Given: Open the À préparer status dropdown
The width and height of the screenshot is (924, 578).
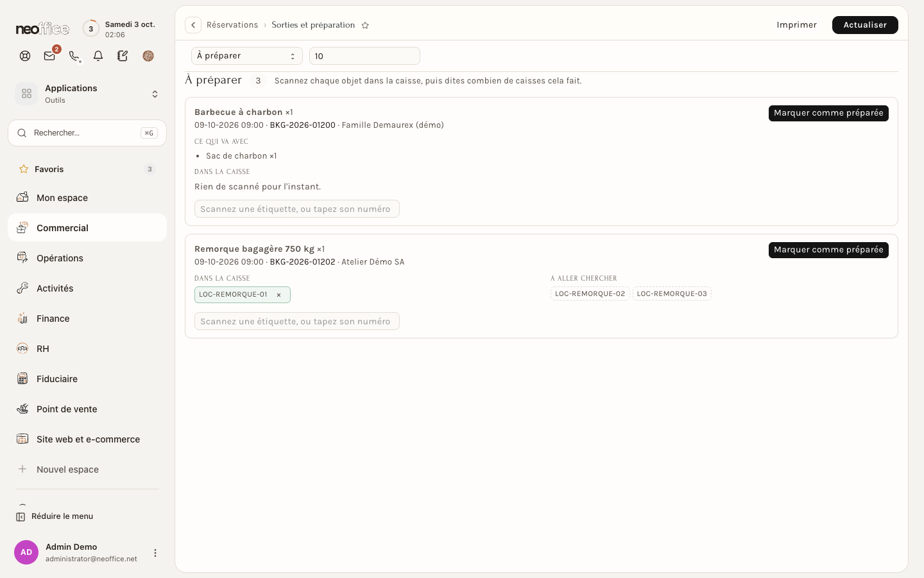Looking at the screenshot, I should (247, 56).
